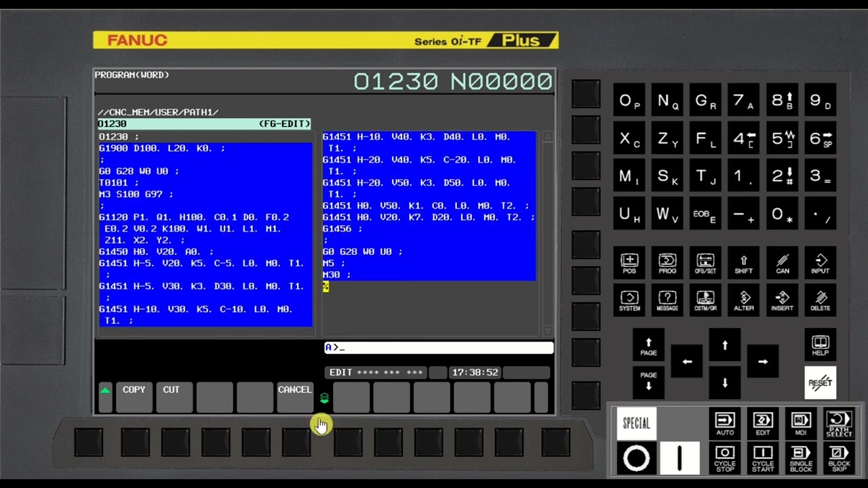Tap the M/I address key
868x488 pixels.
pyautogui.click(x=629, y=176)
